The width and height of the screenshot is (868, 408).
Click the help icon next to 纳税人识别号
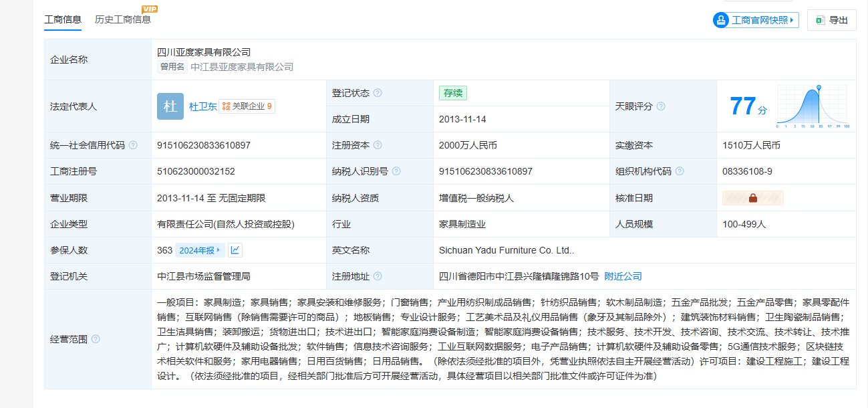tap(396, 171)
